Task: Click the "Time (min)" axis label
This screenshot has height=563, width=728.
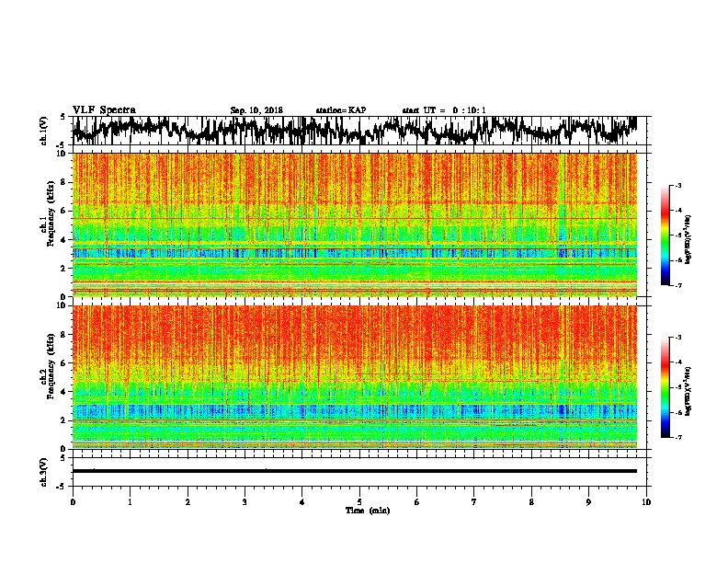Action: click(x=368, y=511)
